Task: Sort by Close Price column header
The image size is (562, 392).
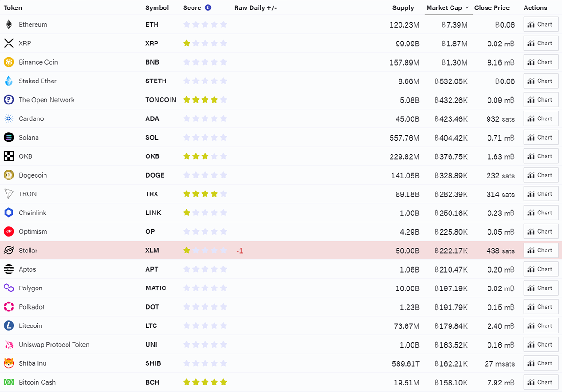Action: 492,7
